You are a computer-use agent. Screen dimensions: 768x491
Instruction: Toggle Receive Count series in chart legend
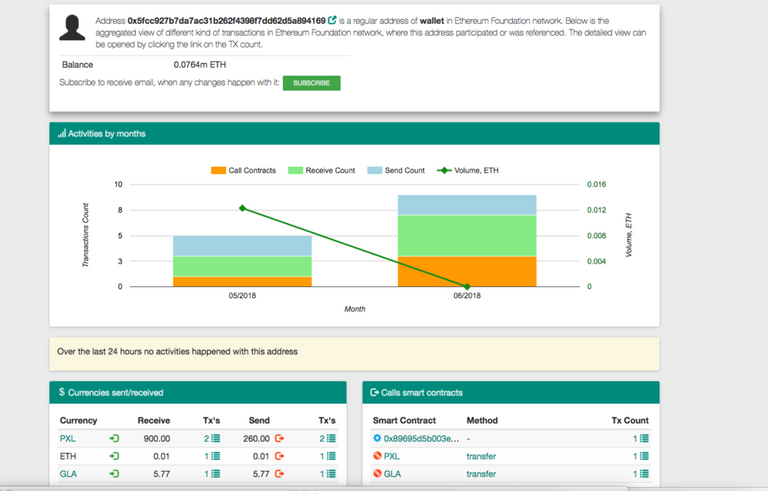[x=322, y=170]
